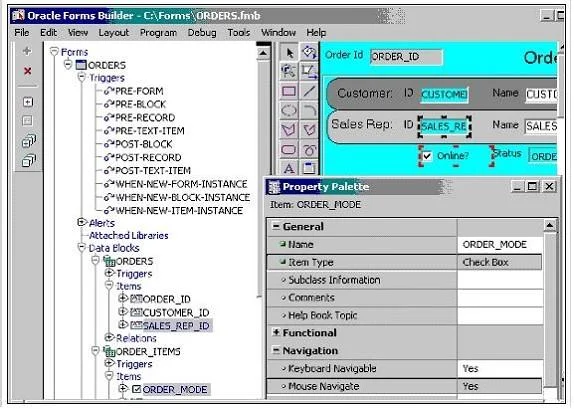574x409 pixels.
Task: Expand the Functional property group
Action: (276, 332)
